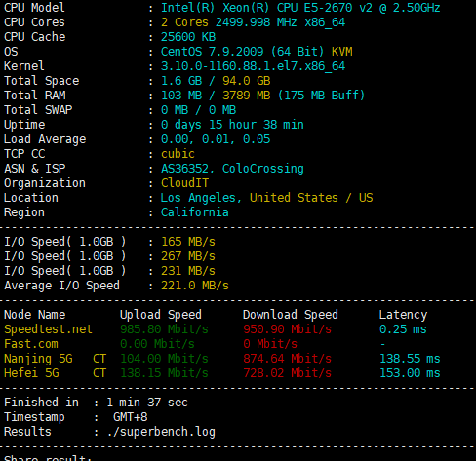Click the Hefei download speed 728.02 Mbit/s
The image size is (476, 461).
(x=287, y=373)
